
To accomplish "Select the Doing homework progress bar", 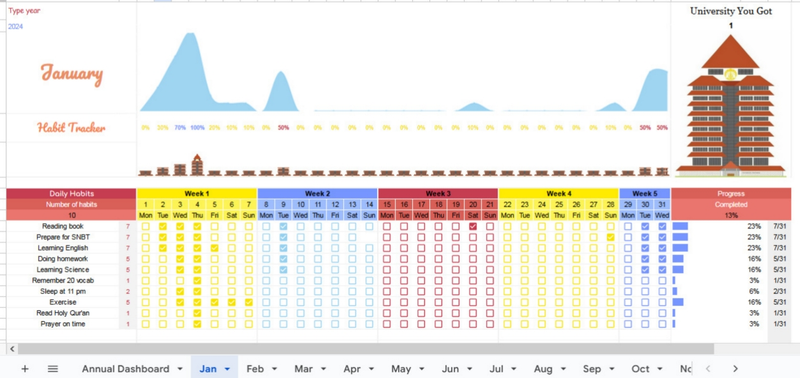I will click(x=678, y=259).
